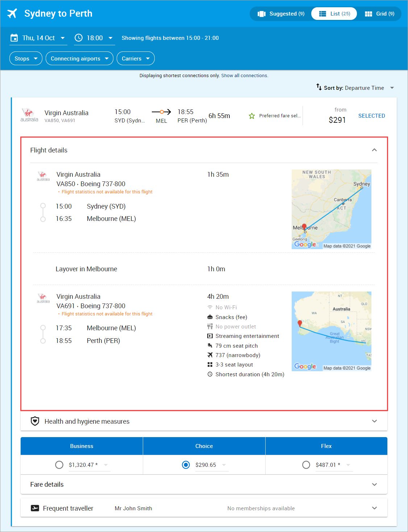The image size is (408, 532).
Task: Collapse the Flight details section
Action: pyautogui.click(x=374, y=150)
